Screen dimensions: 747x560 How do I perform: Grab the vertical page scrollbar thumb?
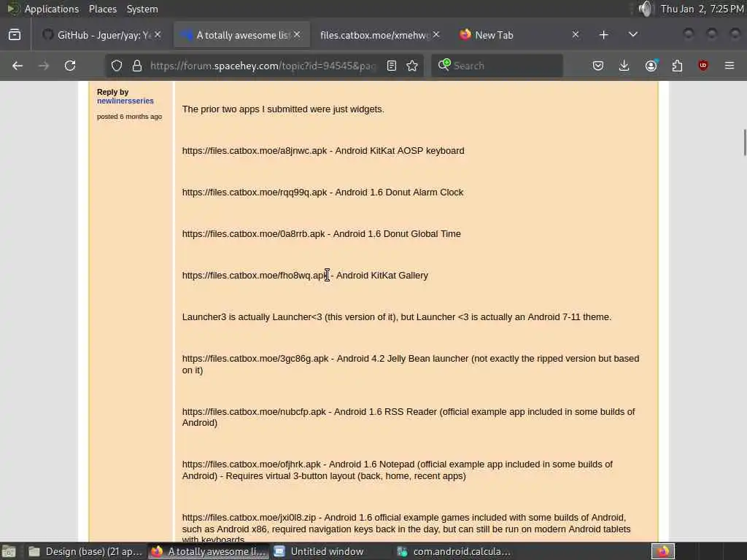click(x=744, y=142)
